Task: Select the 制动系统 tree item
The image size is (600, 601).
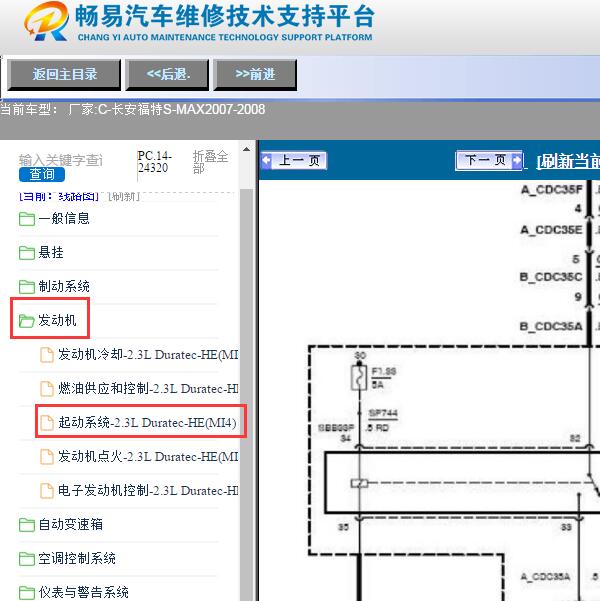Action: 64,286
